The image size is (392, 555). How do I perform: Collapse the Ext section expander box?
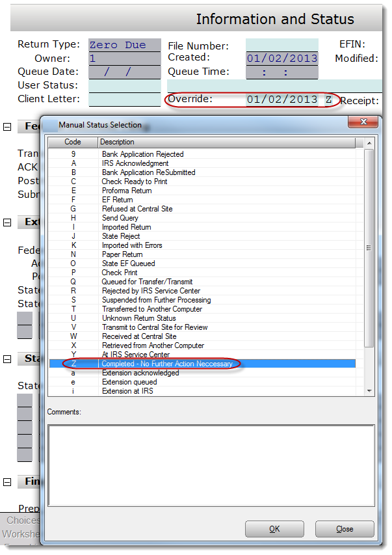7,223
